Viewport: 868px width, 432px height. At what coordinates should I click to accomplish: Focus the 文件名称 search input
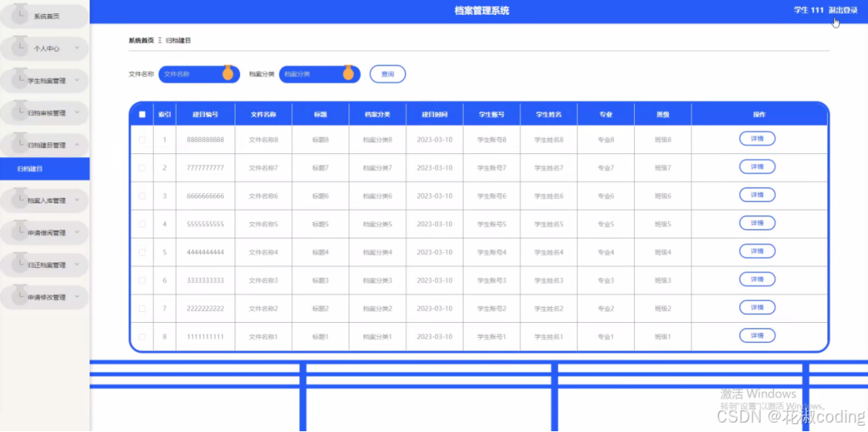[x=199, y=74]
